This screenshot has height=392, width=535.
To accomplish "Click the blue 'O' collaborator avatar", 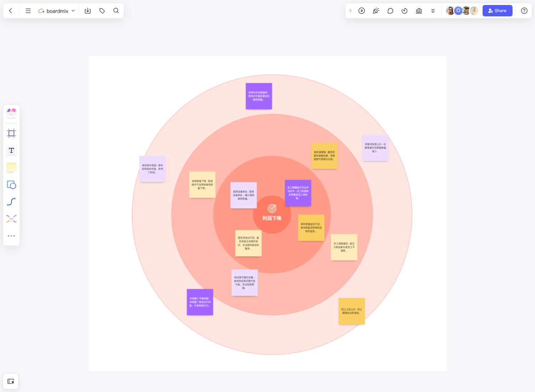I will pyautogui.click(x=458, y=11).
